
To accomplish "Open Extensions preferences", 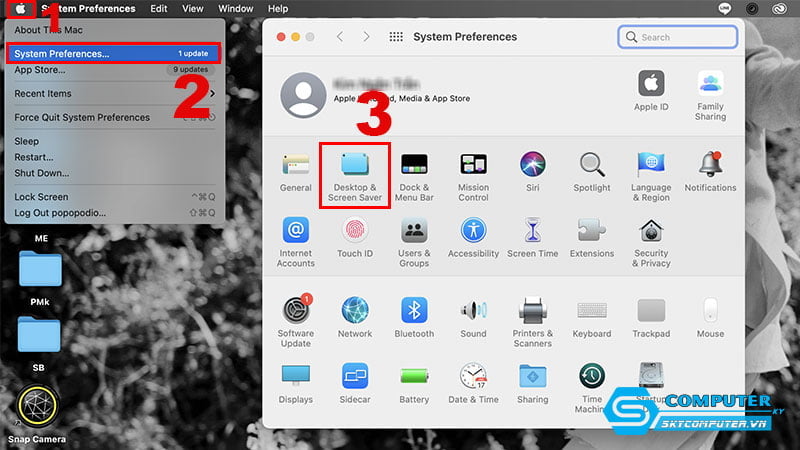I will (x=591, y=238).
